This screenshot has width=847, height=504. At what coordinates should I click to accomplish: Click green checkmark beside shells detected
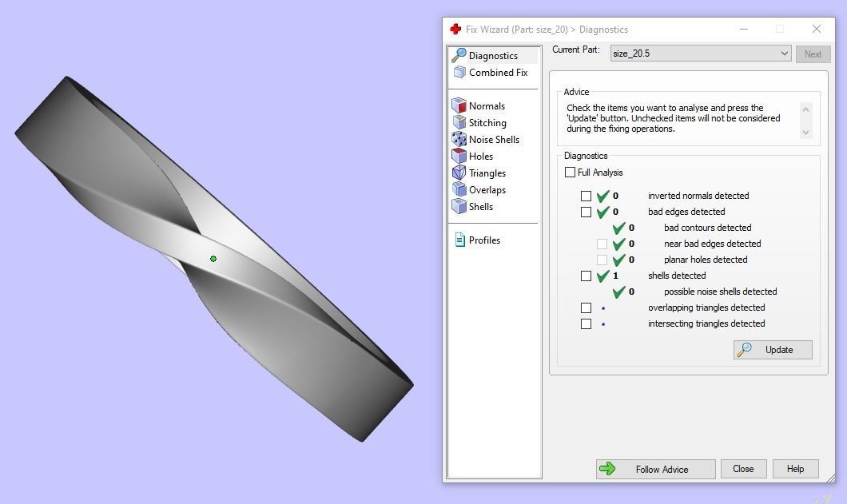602,276
